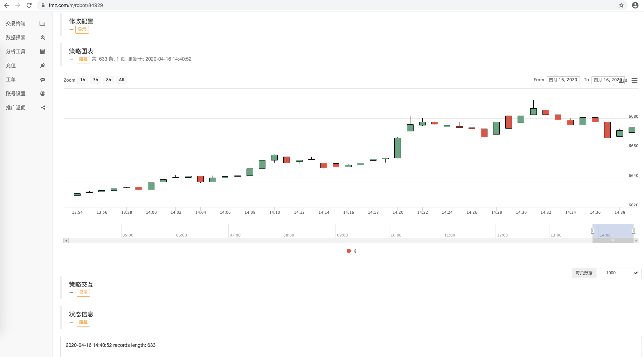Click the From date input field

pos(563,80)
